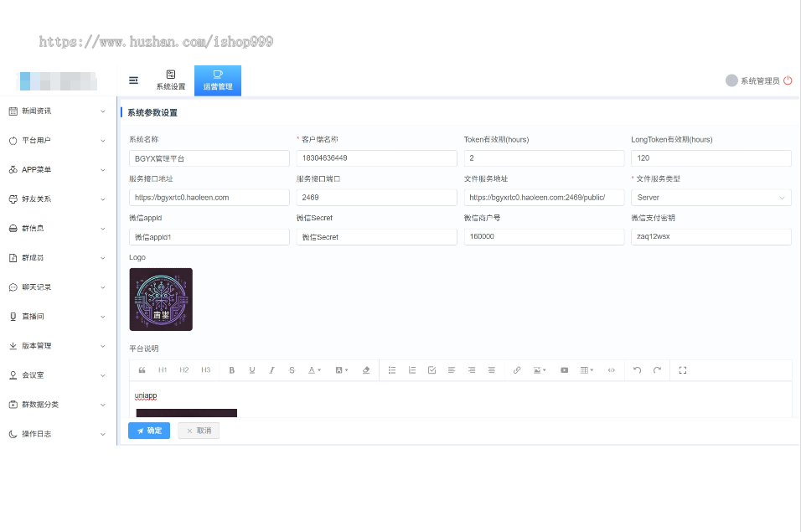Screen dimensions: 801x532
Task: Open the insert image dropdown
Action: click(540, 370)
